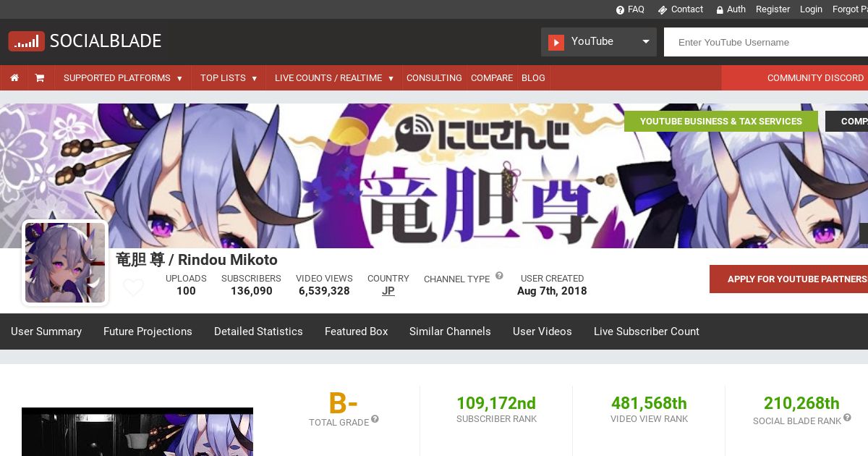Click the subscriber rank 109,172nd
The width and height of the screenshot is (868, 456).
coord(496,403)
